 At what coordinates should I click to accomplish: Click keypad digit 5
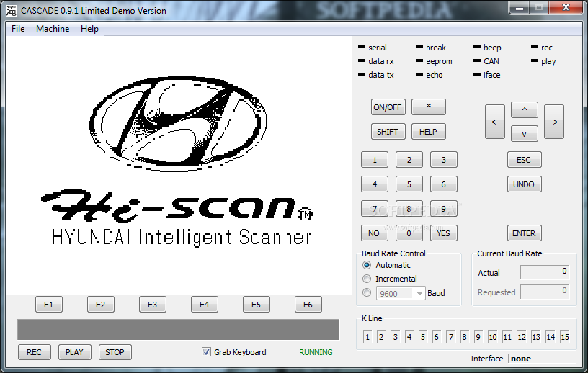click(x=409, y=184)
